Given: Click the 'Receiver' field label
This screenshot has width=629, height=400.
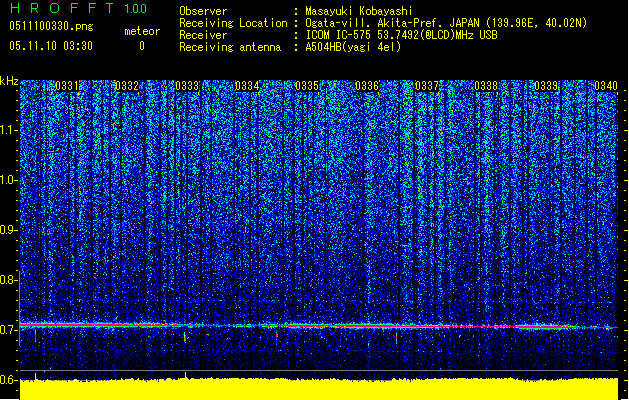Looking at the screenshot, I should click(203, 35).
